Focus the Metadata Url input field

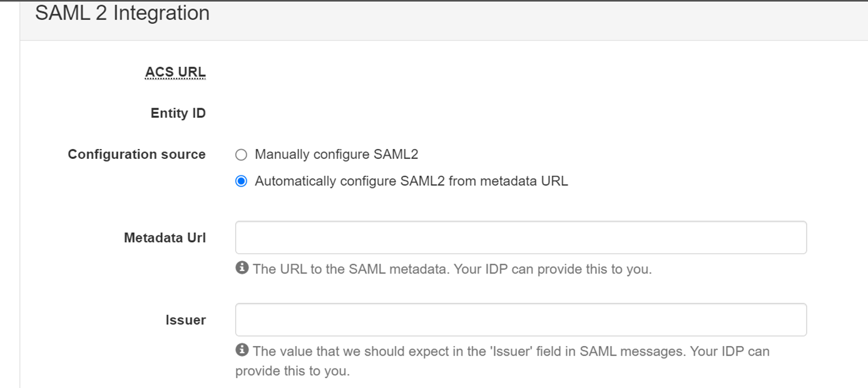[521, 237]
